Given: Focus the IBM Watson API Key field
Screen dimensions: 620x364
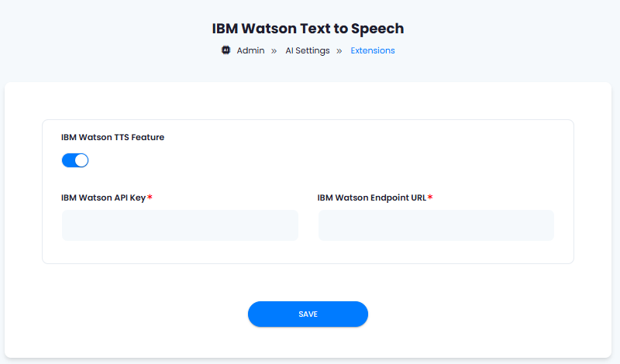Looking at the screenshot, I should pyautogui.click(x=180, y=225).
